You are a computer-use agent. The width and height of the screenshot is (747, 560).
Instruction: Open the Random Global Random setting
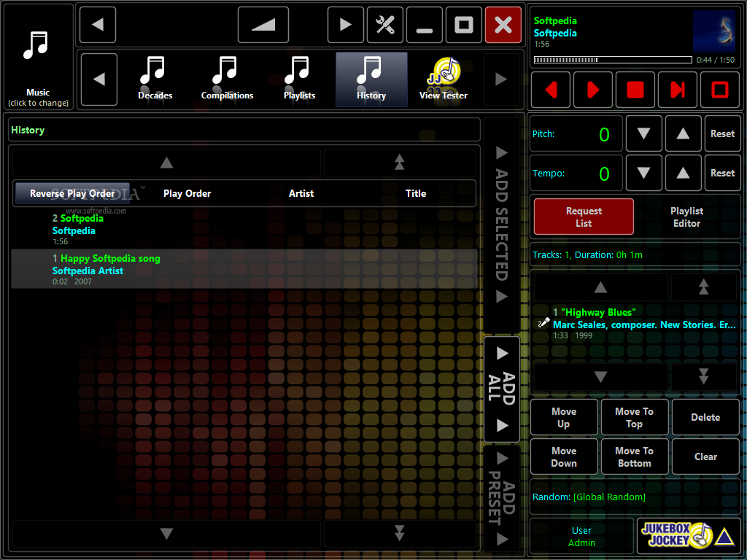[635, 497]
